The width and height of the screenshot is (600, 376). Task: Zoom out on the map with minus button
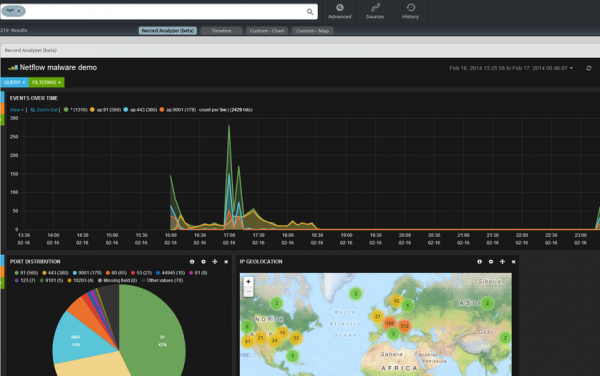pos(248,291)
